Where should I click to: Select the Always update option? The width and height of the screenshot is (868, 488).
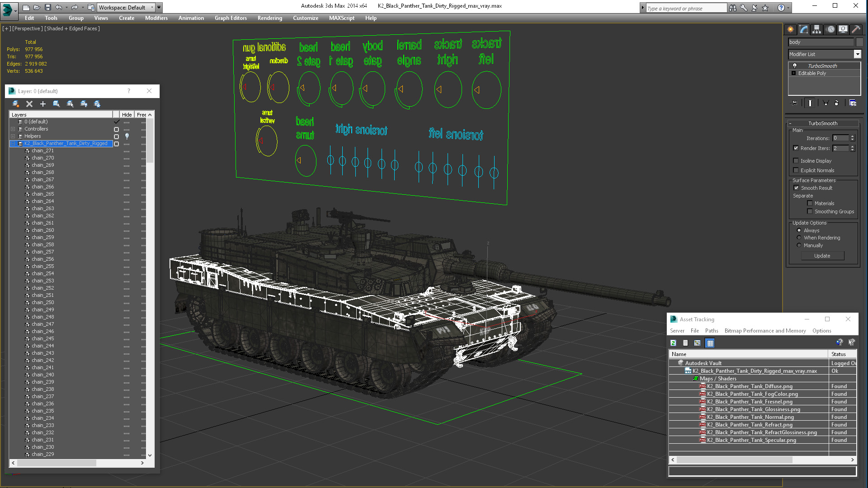[799, 230]
